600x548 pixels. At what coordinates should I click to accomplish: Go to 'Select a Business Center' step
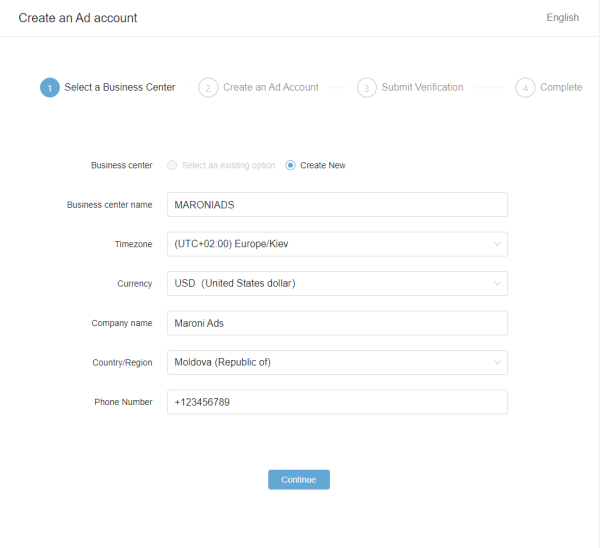point(120,88)
